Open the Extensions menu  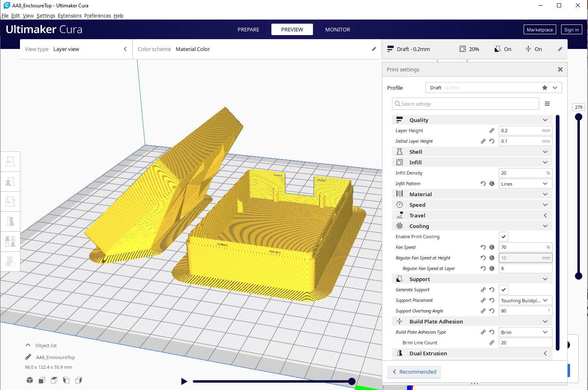pos(70,16)
